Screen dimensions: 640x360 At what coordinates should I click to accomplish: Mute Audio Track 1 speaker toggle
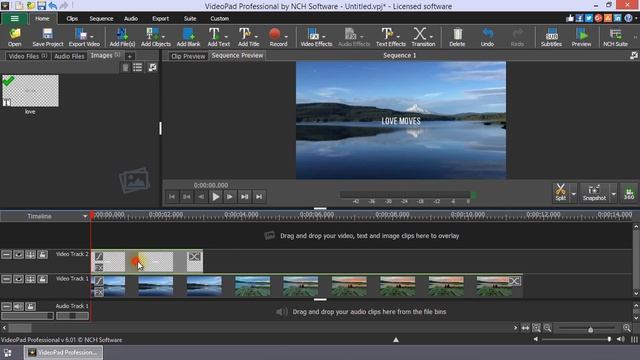pyautogui.click(x=18, y=307)
